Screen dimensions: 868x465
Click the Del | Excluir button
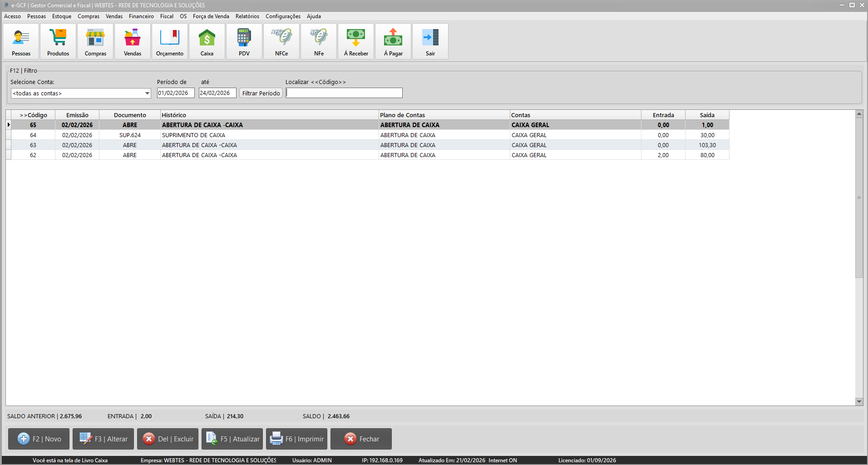(168, 439)
